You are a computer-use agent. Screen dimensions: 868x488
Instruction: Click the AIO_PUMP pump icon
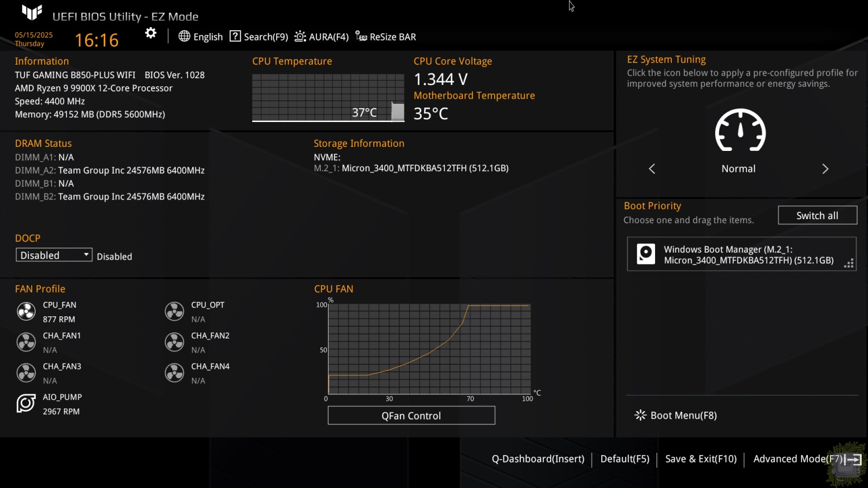pos(26,404)
